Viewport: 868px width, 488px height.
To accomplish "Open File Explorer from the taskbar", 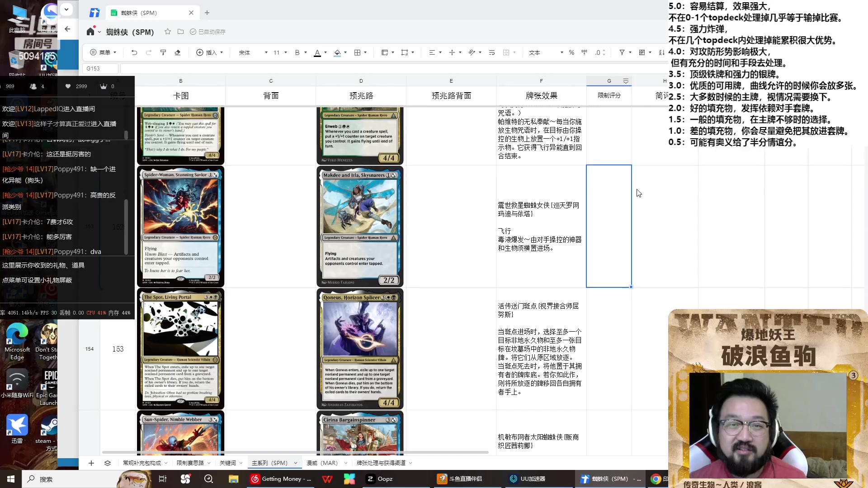I will (x=233, y=479).
